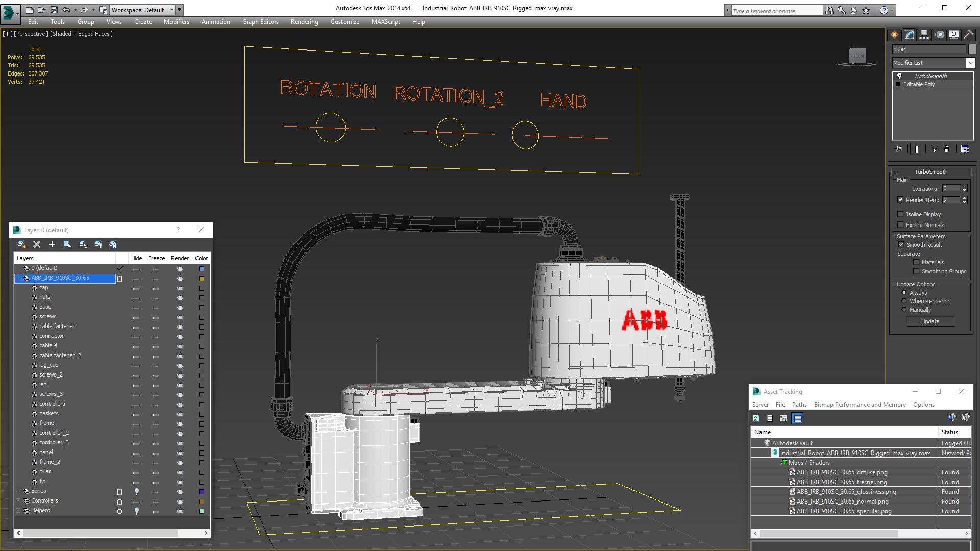Click the Bones layer color swatch
Image resolution: width=980 pixels, height=551 pixels.
[x=202, y=492]
